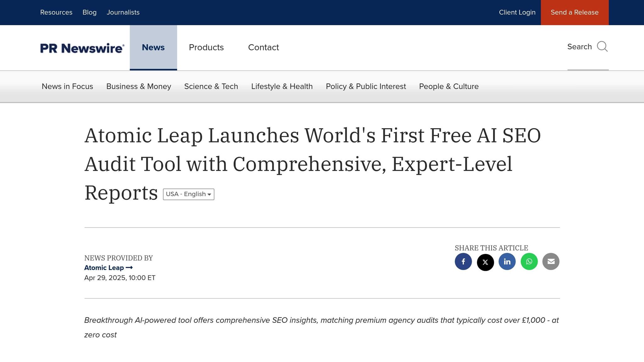The width and height of the screenshot is (644, 362).
Task: Click Client Login
Action: (x=517, y=12)
